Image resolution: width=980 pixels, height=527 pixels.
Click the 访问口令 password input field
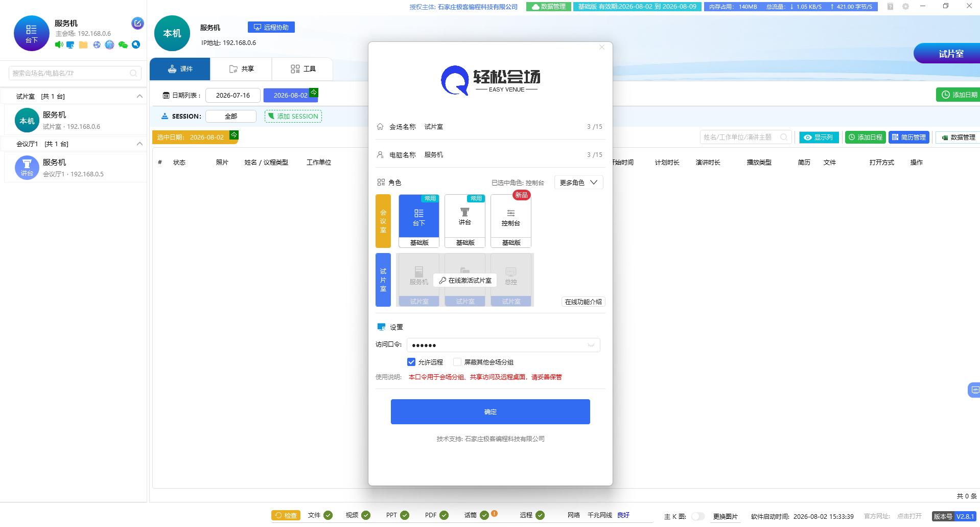coord(503,345)
